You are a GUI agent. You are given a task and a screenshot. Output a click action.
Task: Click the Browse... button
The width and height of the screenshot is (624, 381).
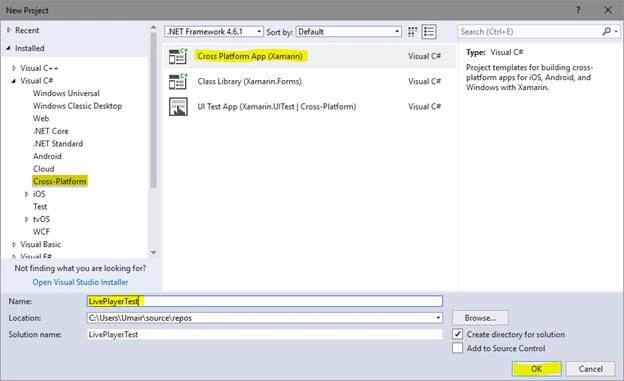(x=480, y=318)
